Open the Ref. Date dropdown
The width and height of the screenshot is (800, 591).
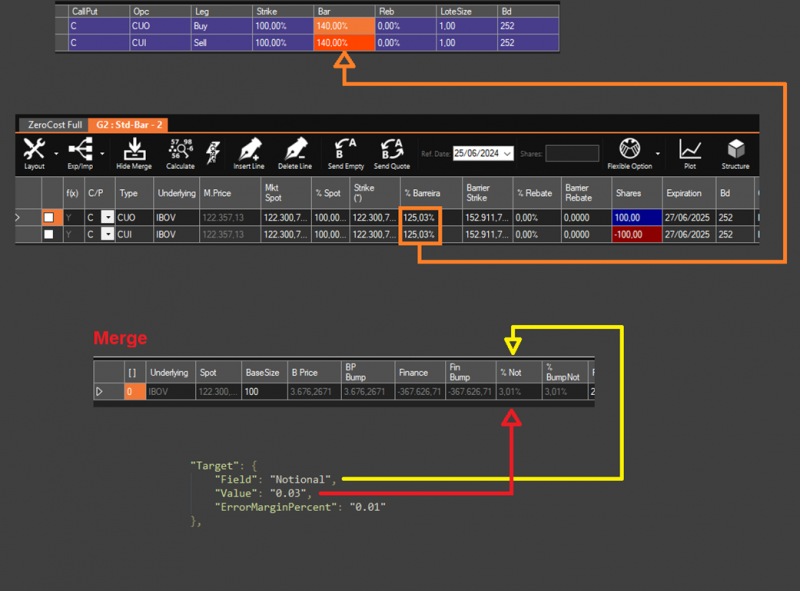(508, 154)
